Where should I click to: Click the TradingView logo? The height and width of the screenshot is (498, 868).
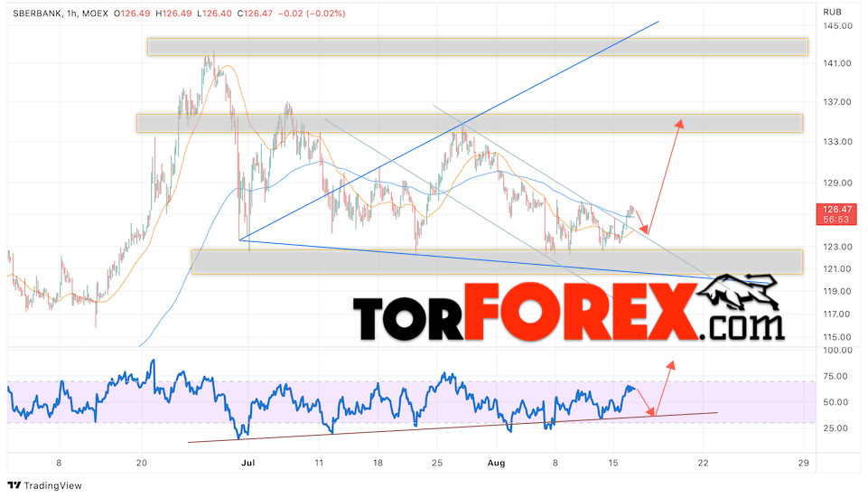coord(45,485)
